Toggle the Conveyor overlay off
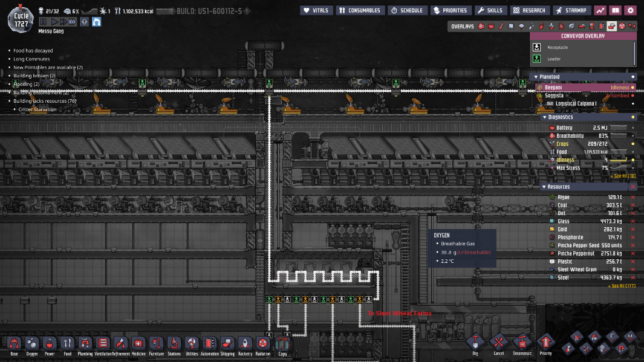Viewport: 644px width, 362px height. tap(612, 26)
